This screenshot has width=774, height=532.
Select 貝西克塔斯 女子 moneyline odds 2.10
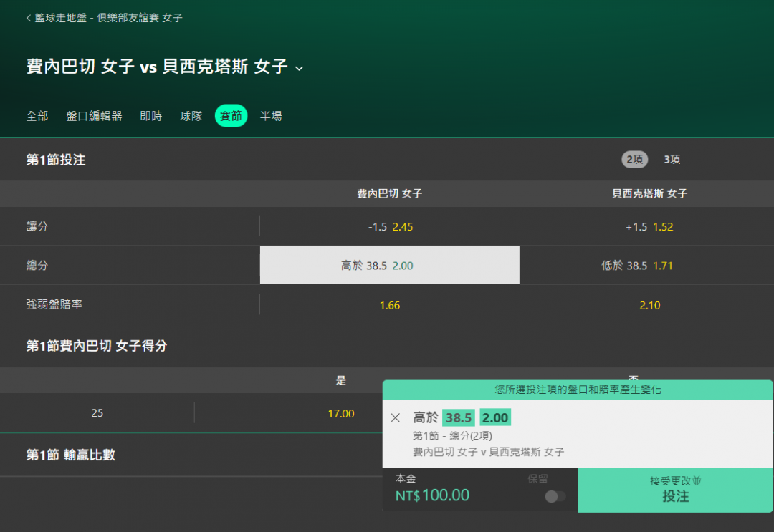tap(649, 305)
